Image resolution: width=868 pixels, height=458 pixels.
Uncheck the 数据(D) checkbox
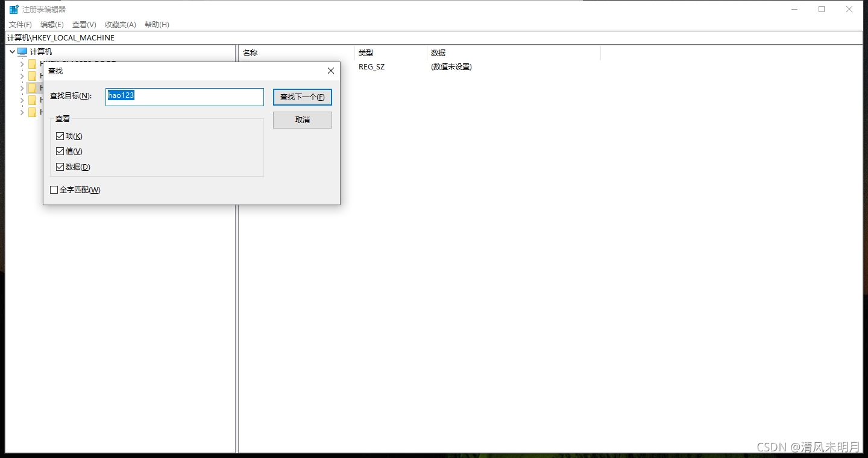[60, 167]
